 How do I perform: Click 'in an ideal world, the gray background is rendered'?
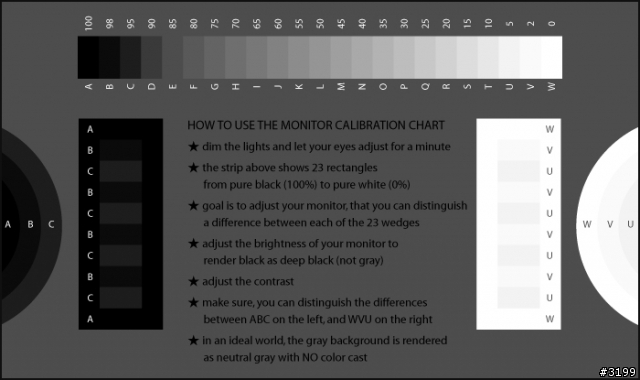[325, 340]
